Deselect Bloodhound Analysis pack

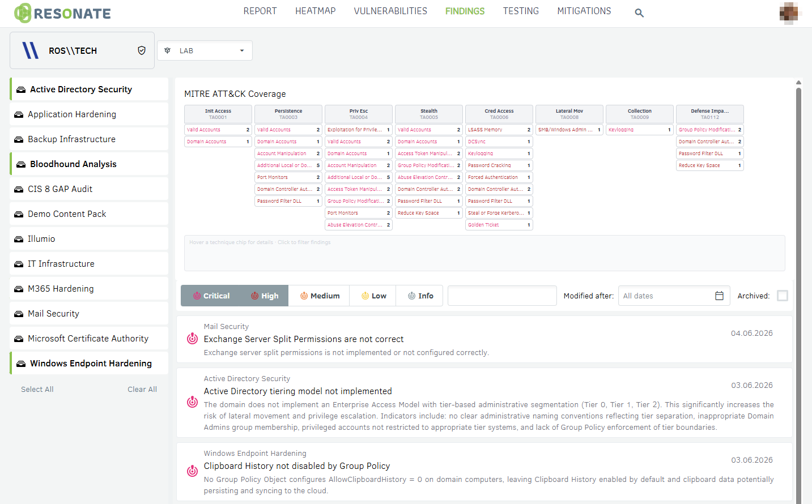coord(89,164)
